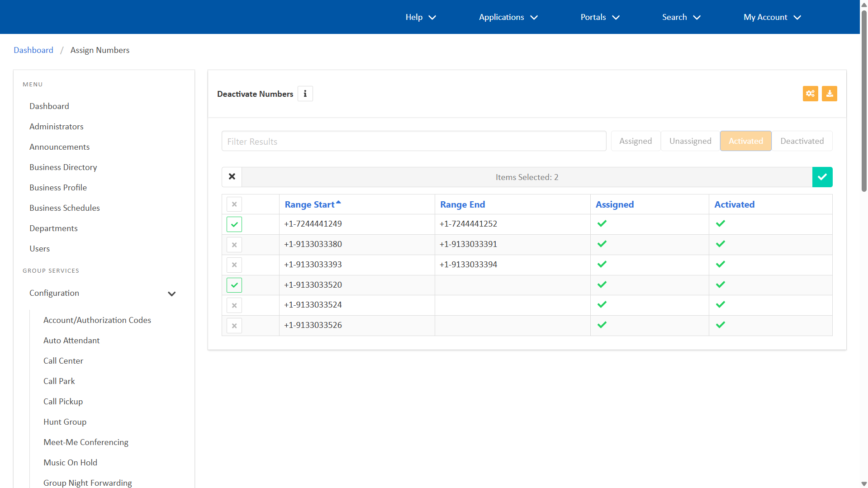This screenshot has width=868, height=488.
Task: Confirm selection with green checkmark button
Action: click(x=822, y=177)
